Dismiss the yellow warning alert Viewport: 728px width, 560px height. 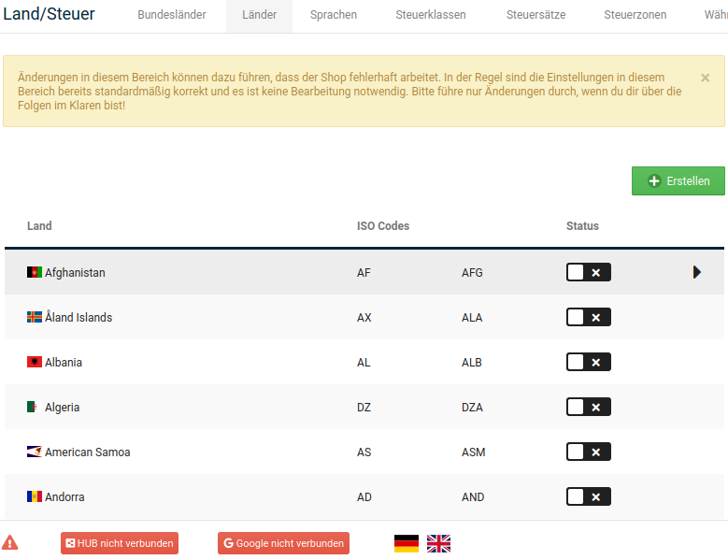pyautogui.click(x=706, y=78)
